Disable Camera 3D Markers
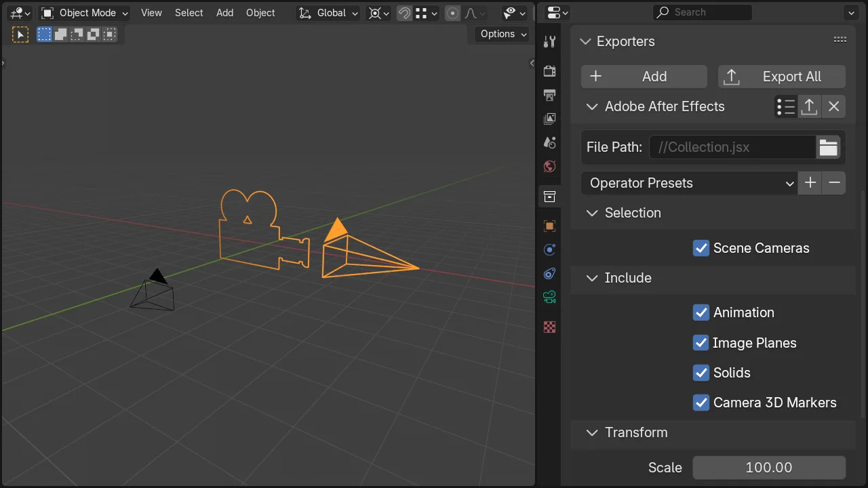Viewport: 868px width, 488px height. pyautogui.click(x=701, y=403)
